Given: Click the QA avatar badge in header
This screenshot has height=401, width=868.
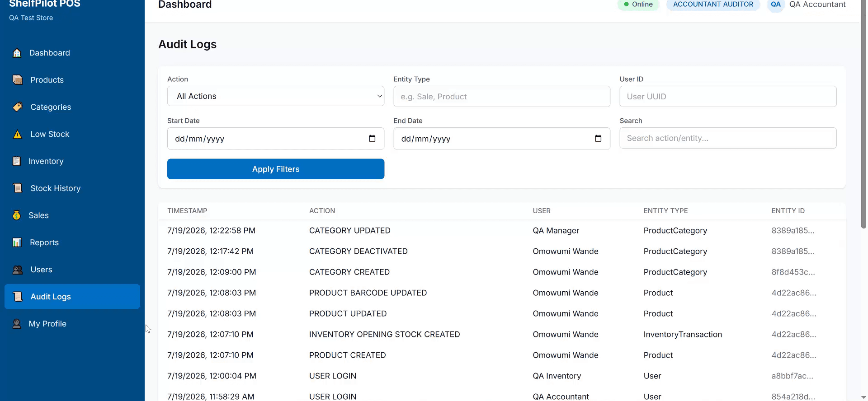Looking at the screenshot, I should point(776,5).
